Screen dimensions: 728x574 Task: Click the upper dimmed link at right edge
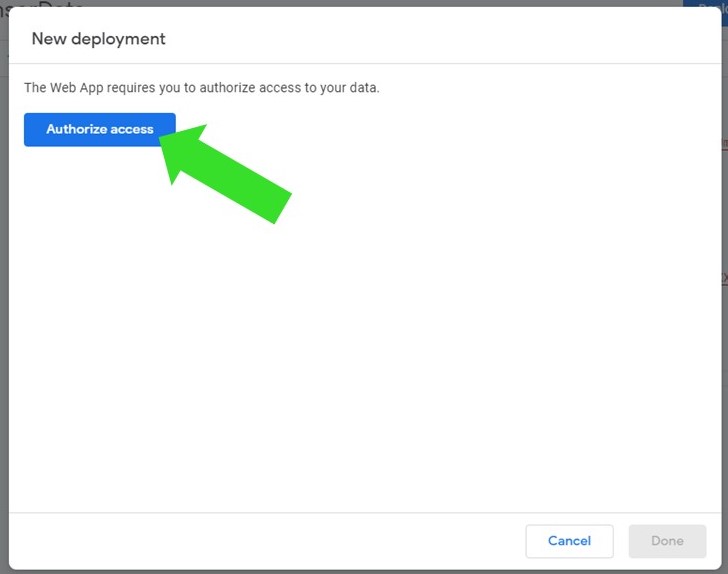pyautogui.click(x=724, y=144)
